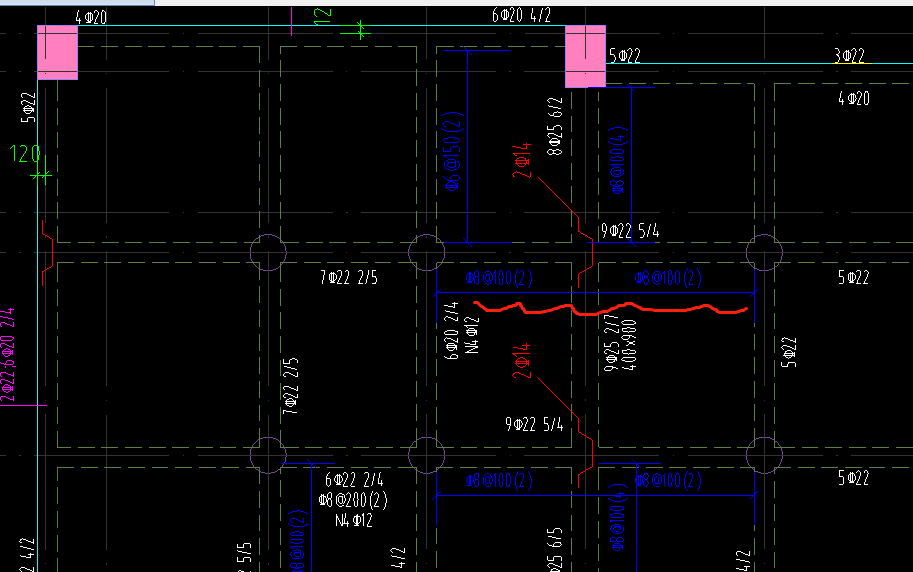Select the vertical '7Φ22 2/5' label
913x572 pixels.
click(x=291, y=386)
